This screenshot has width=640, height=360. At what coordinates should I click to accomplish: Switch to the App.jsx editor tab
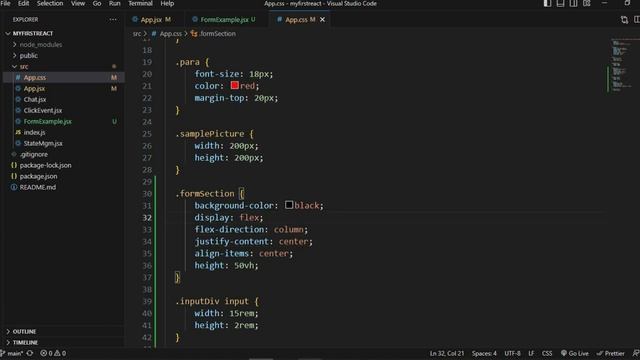(151, 20)
